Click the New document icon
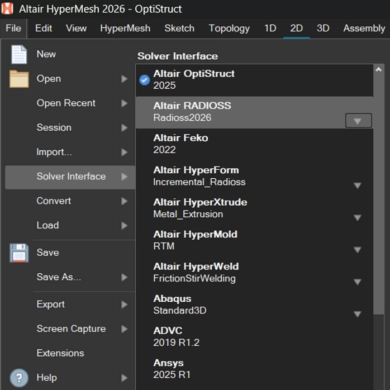 19,54
